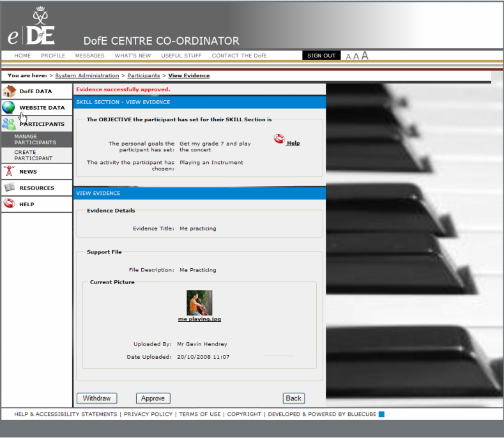Select the largest text size A
This screenshot has height=438, width=504.
click(365, 56)
